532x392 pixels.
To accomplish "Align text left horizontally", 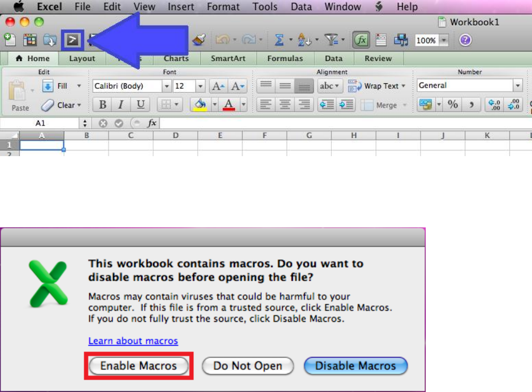I will pos(266,105).
